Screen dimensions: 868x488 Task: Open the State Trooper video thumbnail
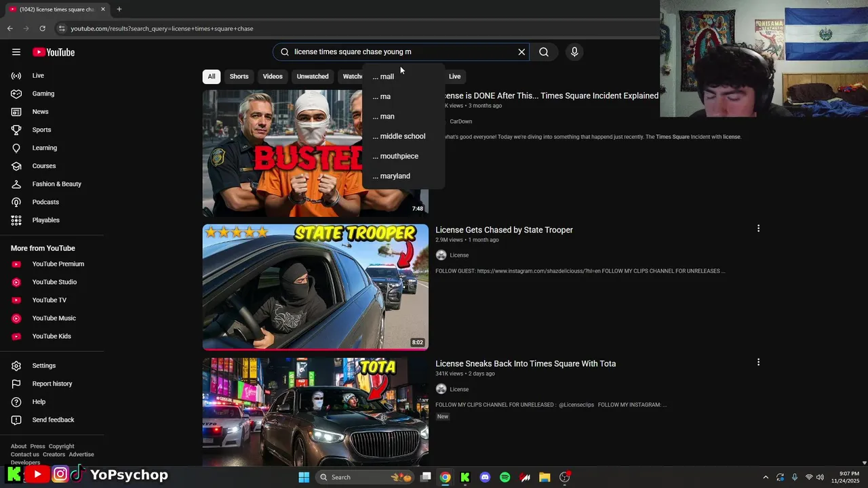click(315, 287)
